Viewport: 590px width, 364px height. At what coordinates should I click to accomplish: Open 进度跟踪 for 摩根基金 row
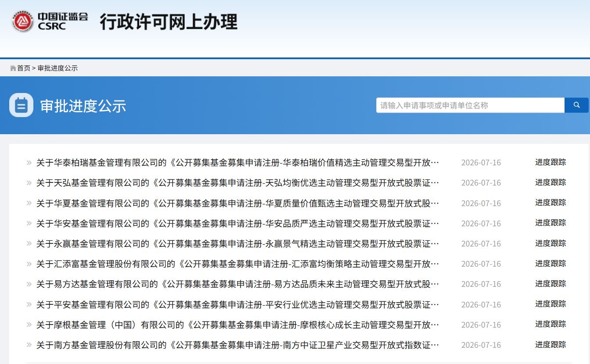(x=550, y=324)
